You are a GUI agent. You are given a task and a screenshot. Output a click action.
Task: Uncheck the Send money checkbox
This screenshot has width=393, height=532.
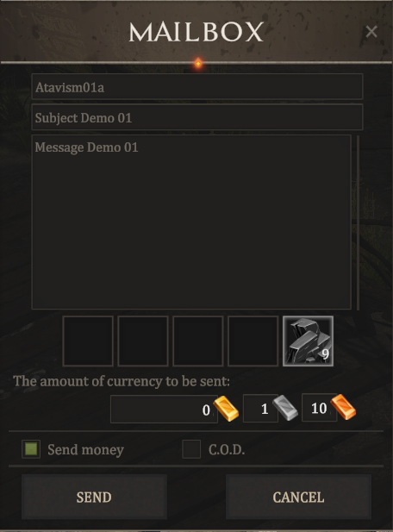point(31,449)
